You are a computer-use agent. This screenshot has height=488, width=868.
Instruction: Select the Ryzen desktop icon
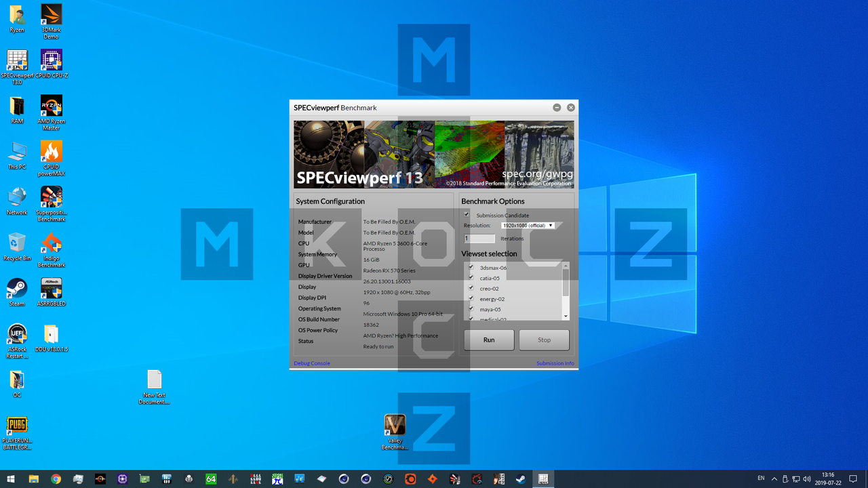[x=17, y=19]
